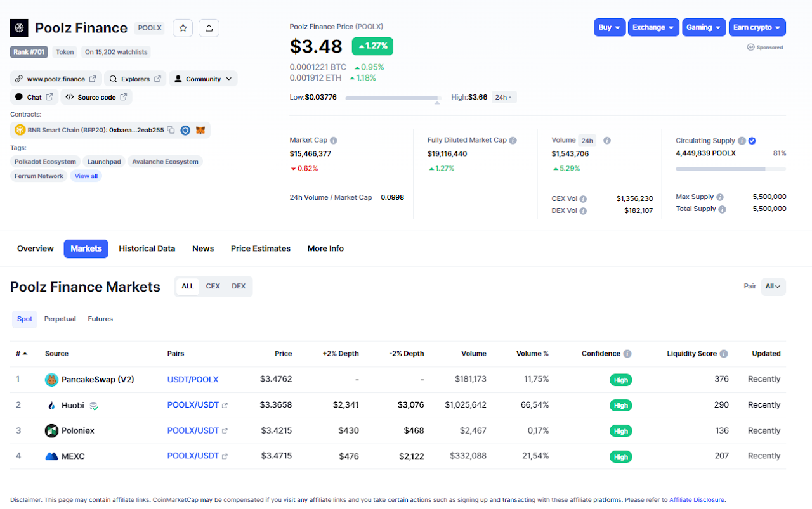Select the DEX markets filter

239,287
